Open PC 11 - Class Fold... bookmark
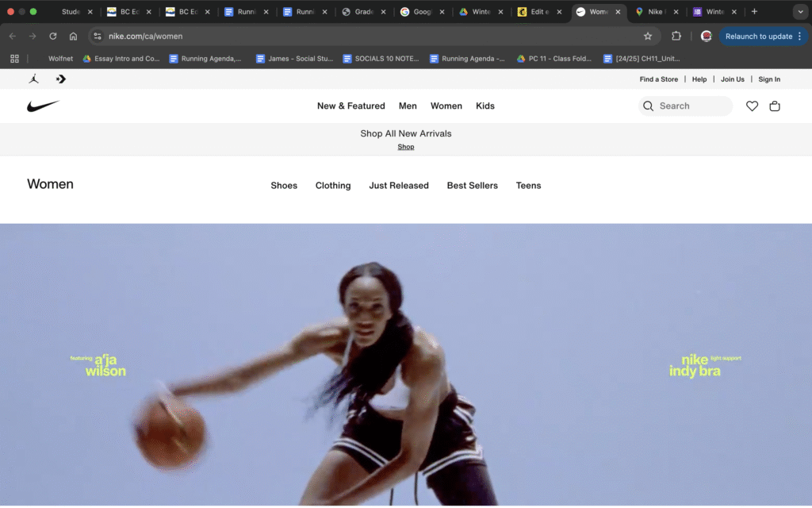The height and width of the screenshot is (508, 812). (554, 59)
